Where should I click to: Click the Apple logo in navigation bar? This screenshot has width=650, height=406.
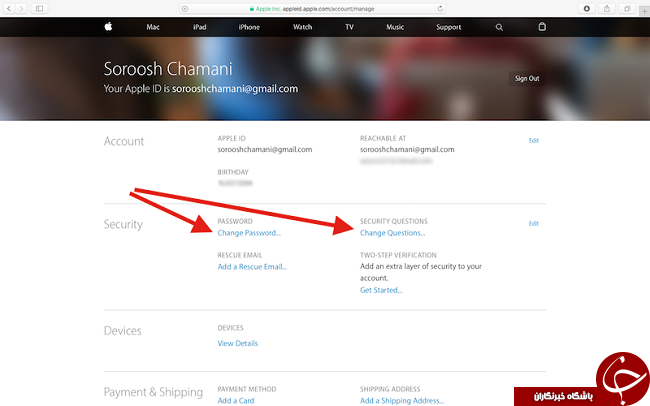(108, 27)
